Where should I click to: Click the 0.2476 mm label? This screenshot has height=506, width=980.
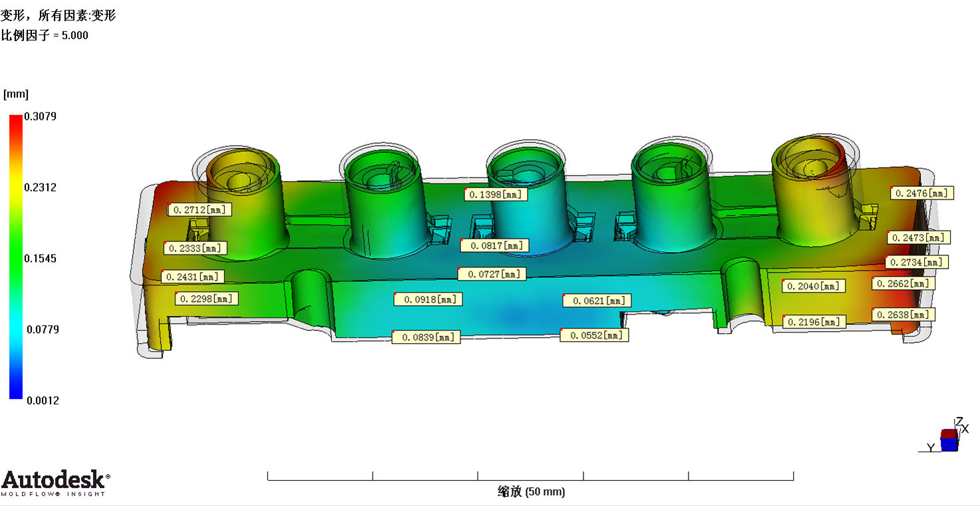coord(921,193)
